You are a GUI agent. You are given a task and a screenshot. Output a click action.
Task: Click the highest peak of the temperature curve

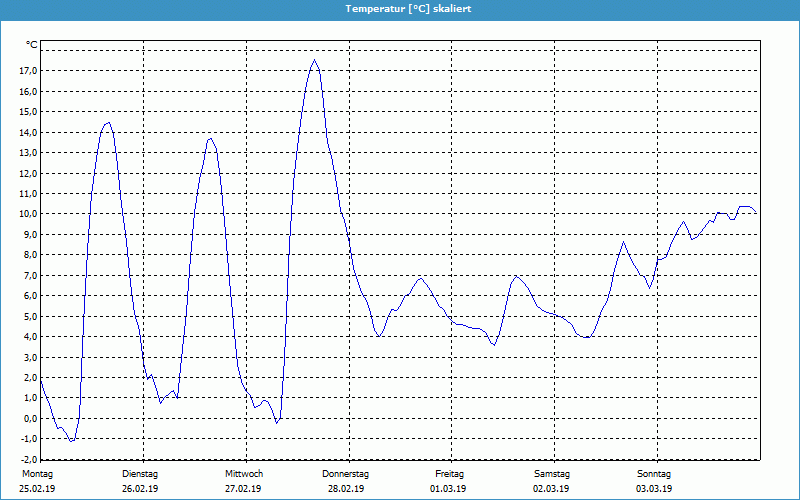tap(314, 60)
